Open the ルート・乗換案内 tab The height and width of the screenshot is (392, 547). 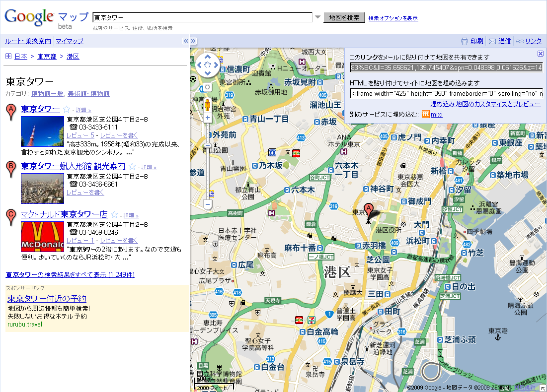(x=28, y=41)
